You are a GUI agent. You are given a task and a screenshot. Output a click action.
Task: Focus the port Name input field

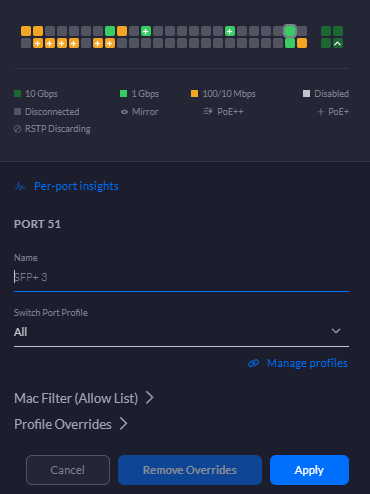tap(181, 277)
